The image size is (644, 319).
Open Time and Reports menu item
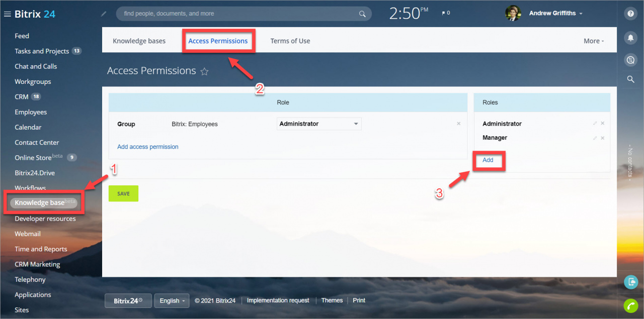tap(41, 249)
